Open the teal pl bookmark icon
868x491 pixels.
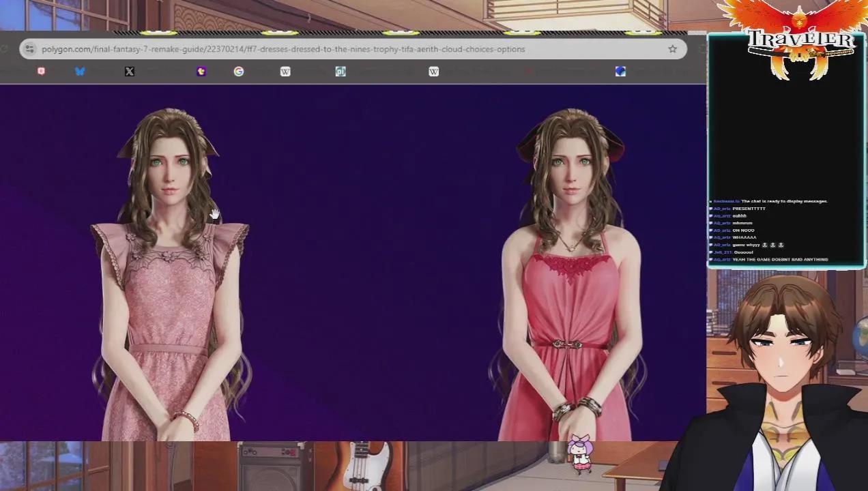click(341, 71)
